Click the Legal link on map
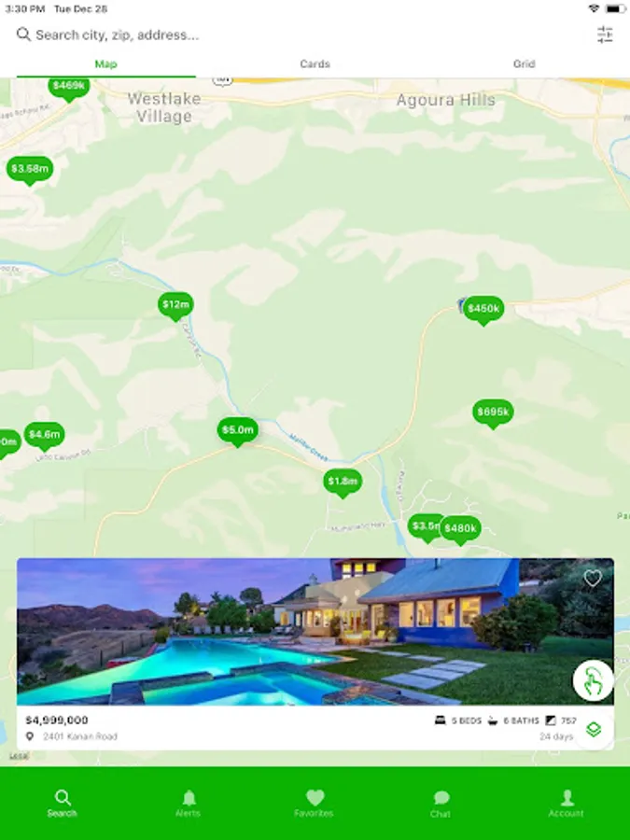 [19, 756]
